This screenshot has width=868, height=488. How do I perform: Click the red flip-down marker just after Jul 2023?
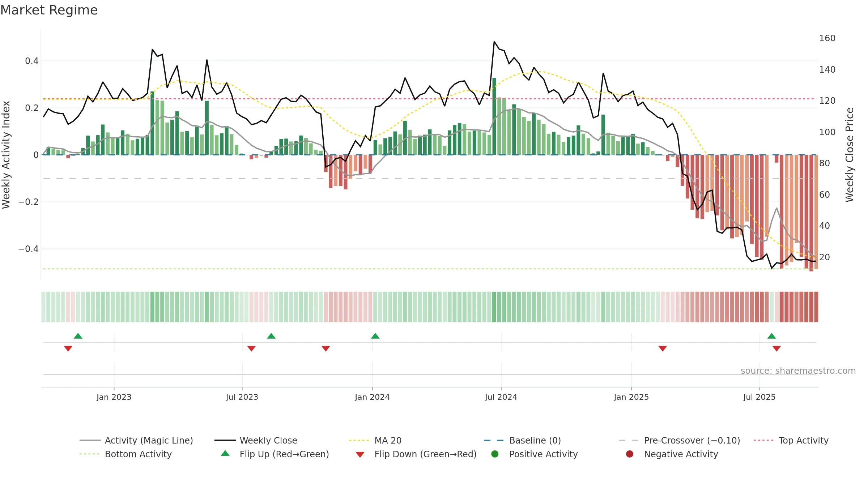pos(251,348)
